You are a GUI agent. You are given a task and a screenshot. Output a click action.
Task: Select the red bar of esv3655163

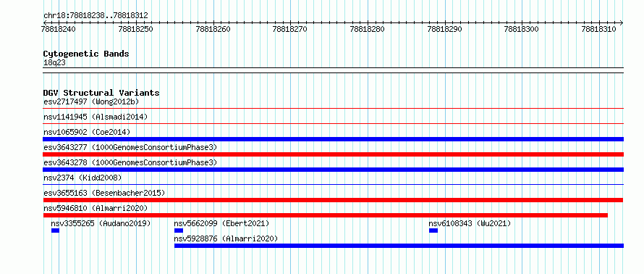(x=334, y=200)
